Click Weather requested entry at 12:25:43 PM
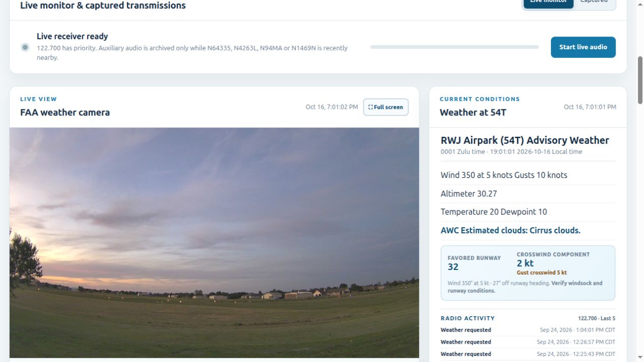644x362 pixels. [528, 354]
